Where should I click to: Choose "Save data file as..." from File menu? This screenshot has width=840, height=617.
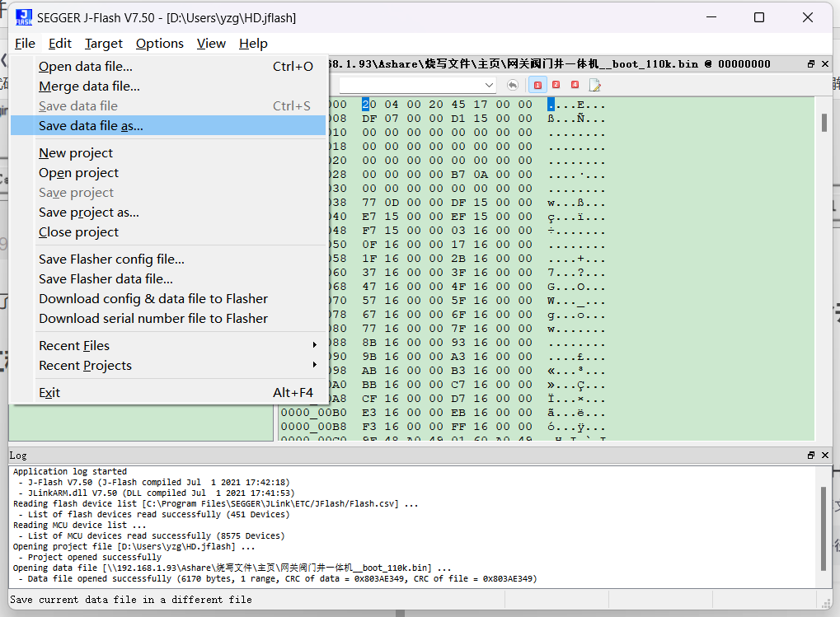(89, 124)
